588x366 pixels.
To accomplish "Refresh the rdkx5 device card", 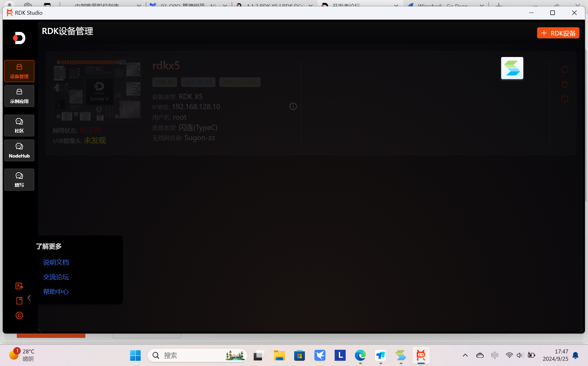I will tap(565, 70).
